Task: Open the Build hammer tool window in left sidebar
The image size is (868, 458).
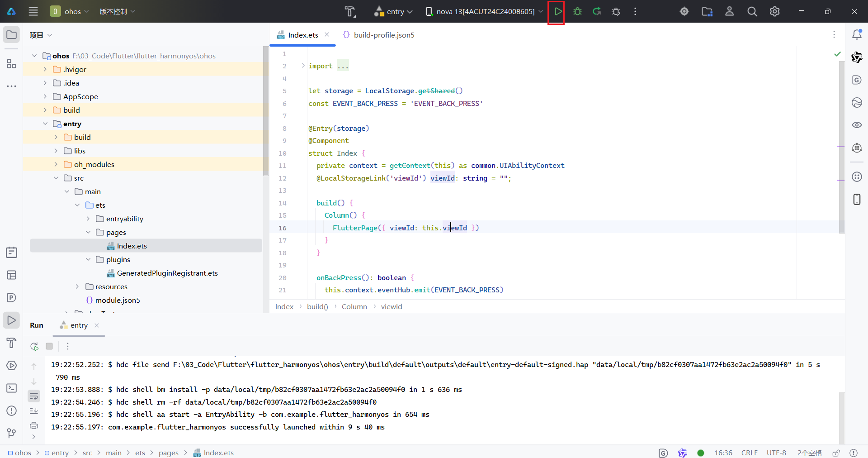Action: click(x=12, y=343)
